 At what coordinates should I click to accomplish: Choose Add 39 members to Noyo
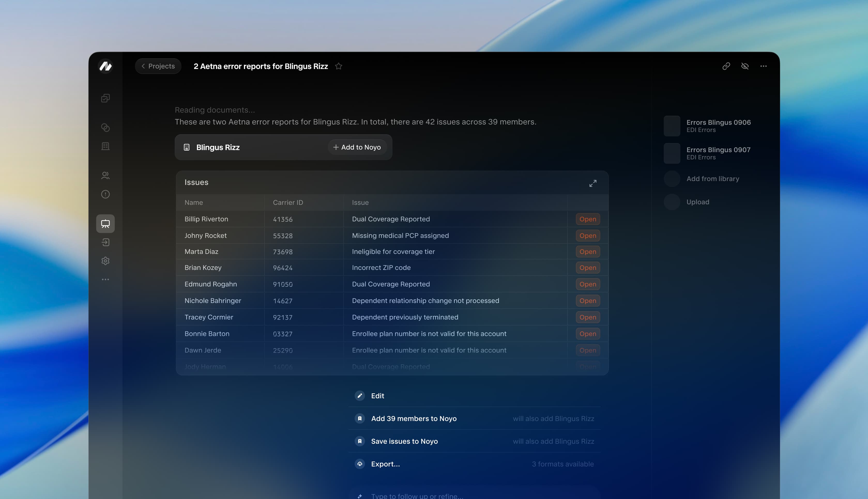click(x=475, y=418)
